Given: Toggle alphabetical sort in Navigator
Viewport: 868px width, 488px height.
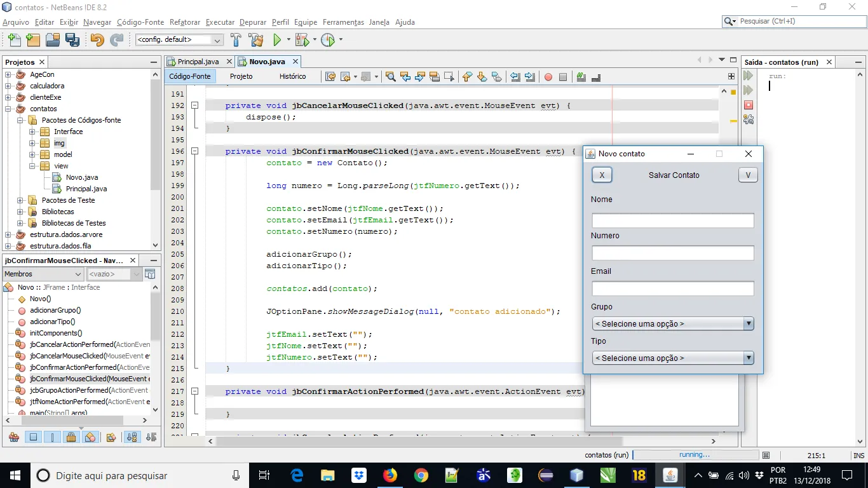Looking at the screenshot, I should (132, 437).
